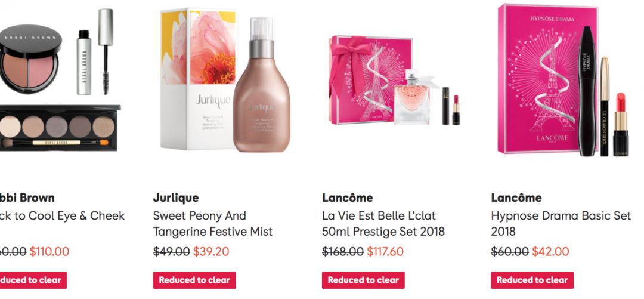This screenshot has height=299, width=644.
Task: Click Reduced to clear badge under Hypnose Drama
Action: [532, 280]
